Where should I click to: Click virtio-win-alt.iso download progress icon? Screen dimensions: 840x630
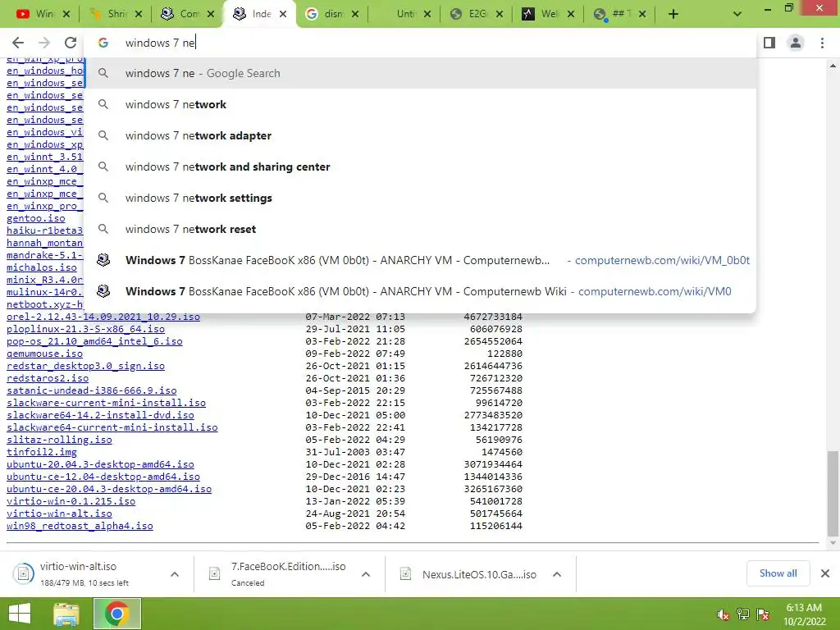(x=23, y=573)
